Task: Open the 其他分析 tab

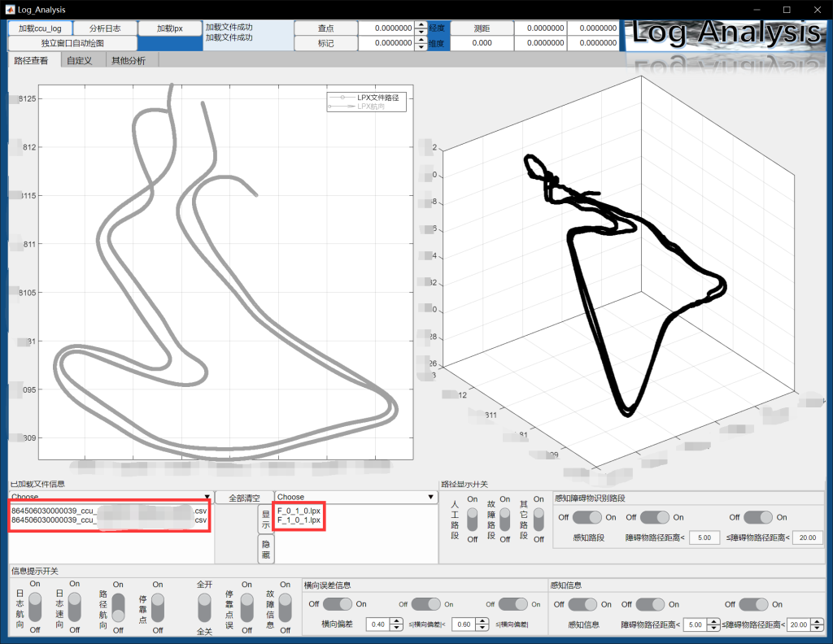Action: [129, 61]
